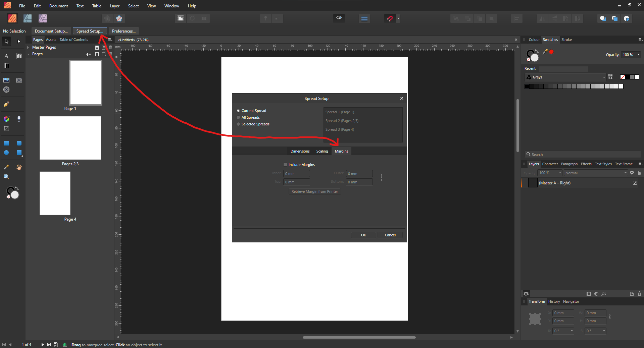This screenshot has height=348, width=644.
Task: Click the Preferences... button
Action: click(x=124, y=31)
